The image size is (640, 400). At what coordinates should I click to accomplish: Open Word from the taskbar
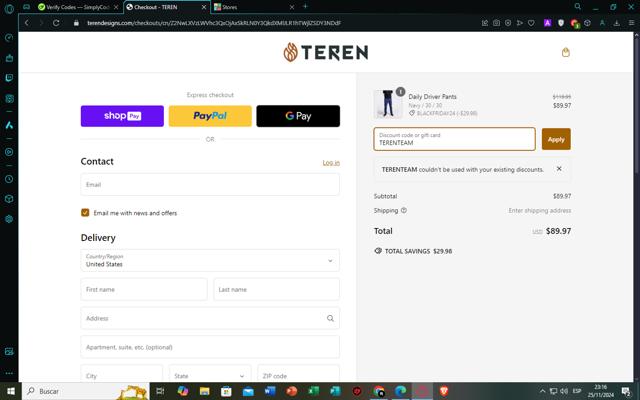(x=269, y=391)
